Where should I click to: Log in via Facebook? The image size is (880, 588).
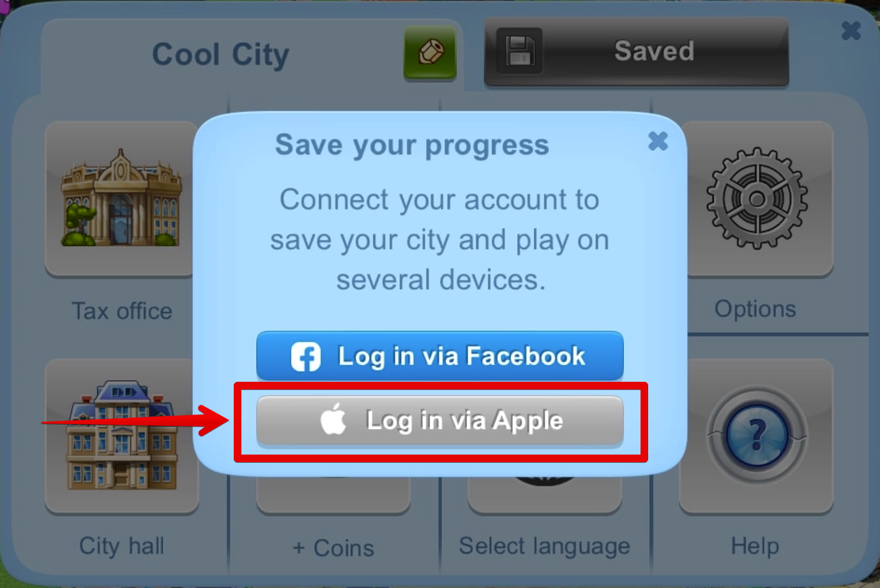[440, 356]
